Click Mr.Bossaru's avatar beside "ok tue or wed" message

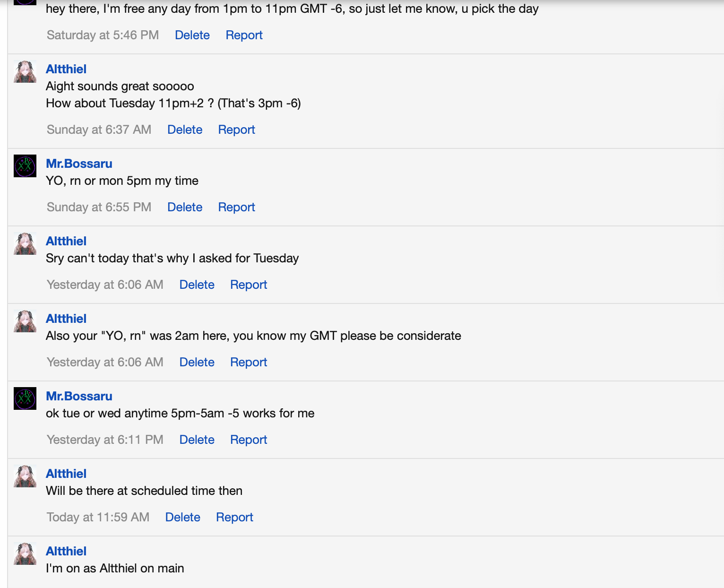[x=25, y=398]
